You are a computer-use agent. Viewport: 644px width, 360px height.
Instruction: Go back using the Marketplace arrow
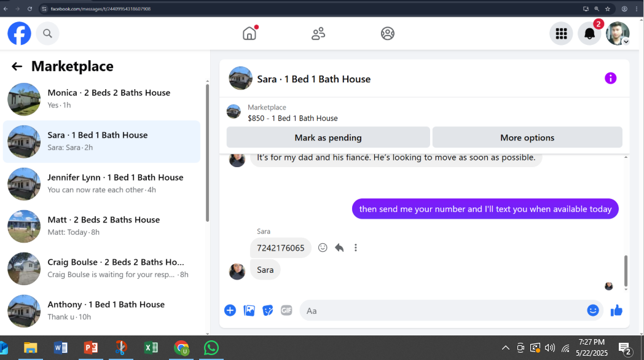click(17, 66)
